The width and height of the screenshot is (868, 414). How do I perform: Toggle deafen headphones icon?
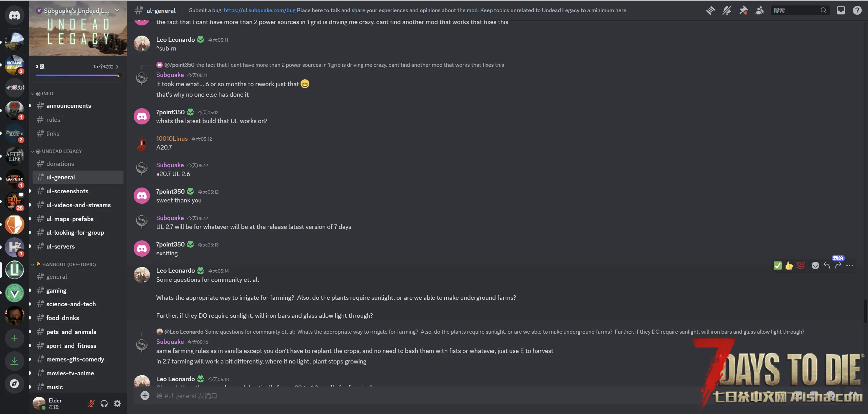click(x=104, y=403)
